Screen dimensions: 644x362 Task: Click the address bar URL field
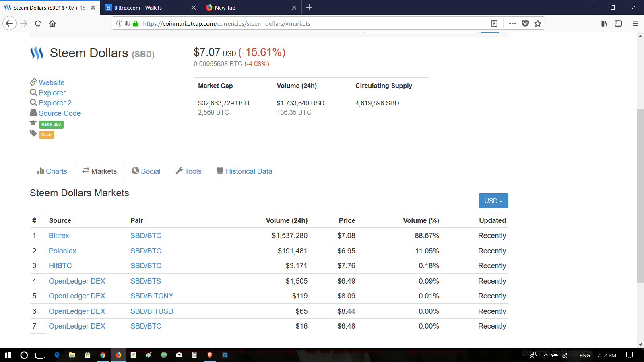pos(314,23)
